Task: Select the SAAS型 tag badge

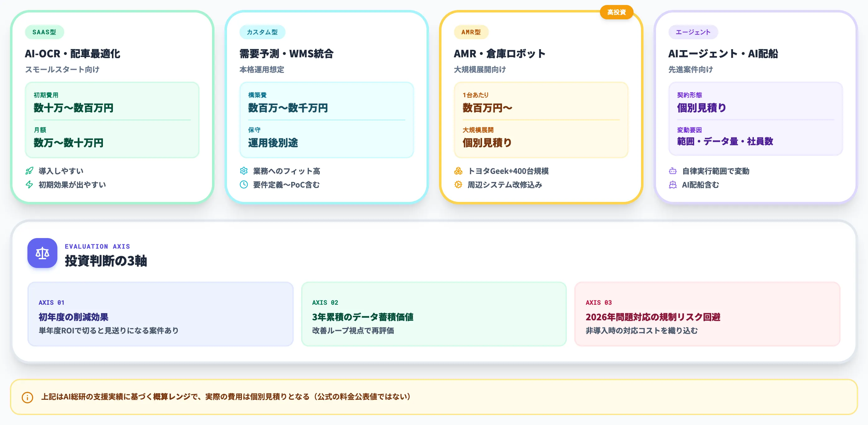Action: (x=44, y=32)
